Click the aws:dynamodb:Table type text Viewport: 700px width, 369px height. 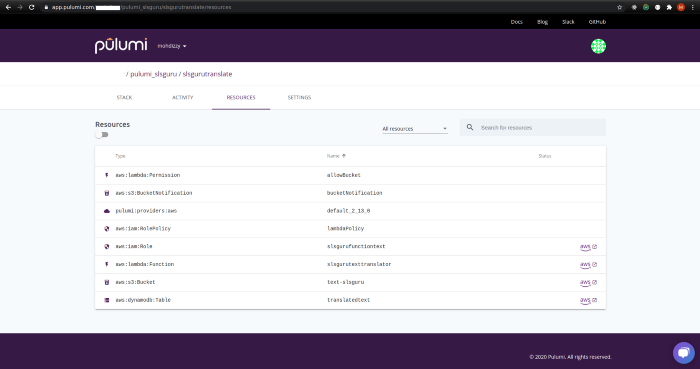pyautogui.click(x=143, y=300)
